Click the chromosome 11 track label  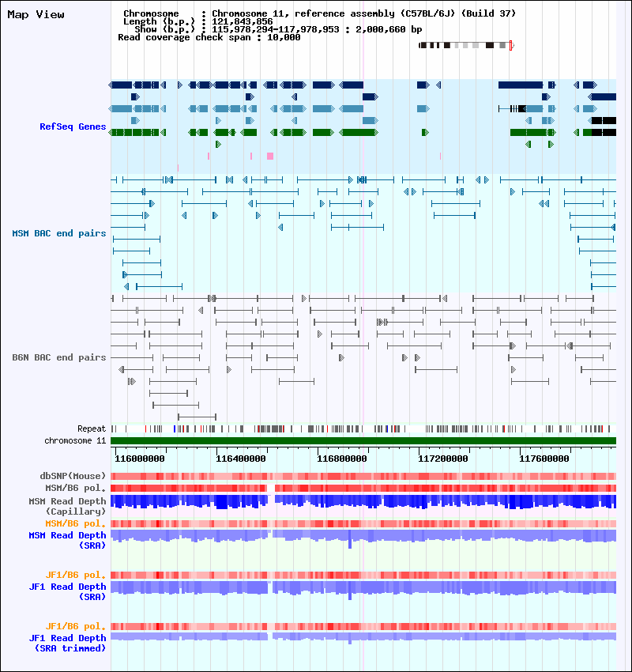[x=75, y=440]
